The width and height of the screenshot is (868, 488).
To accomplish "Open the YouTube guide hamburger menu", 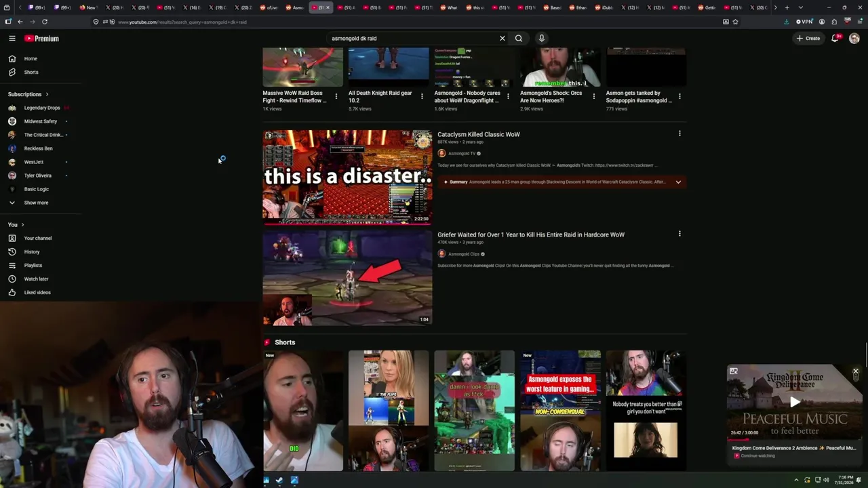I will click(x=12, y=39).
